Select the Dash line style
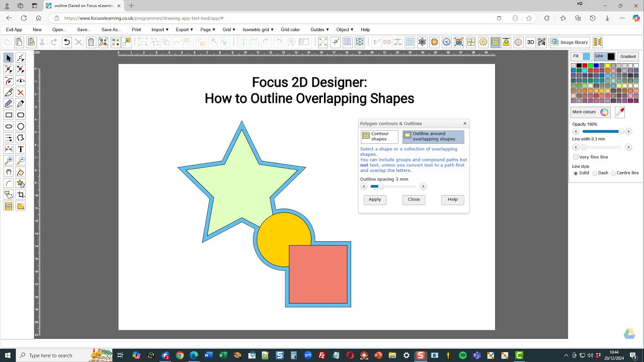Viewport: 644px width, 362px height. [x=595, y=173]
